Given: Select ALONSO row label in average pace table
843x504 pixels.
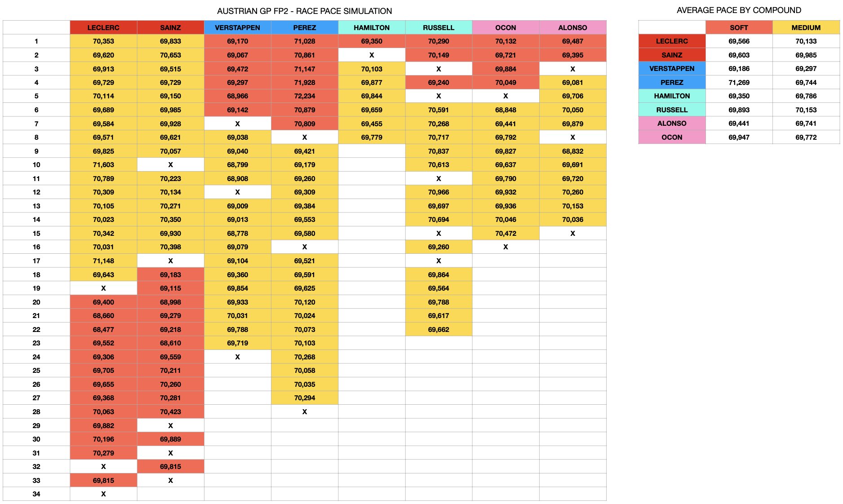Looking at the screenshot, I should tap(672, 124).
